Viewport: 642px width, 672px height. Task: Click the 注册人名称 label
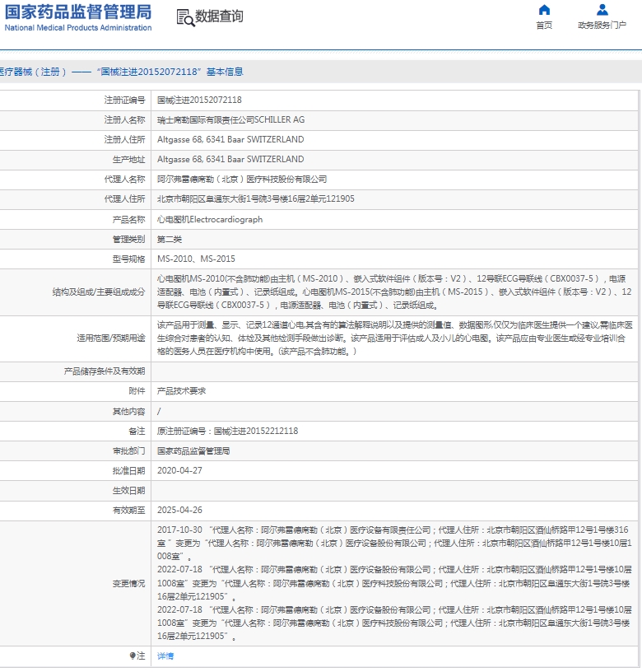point(124,120)
